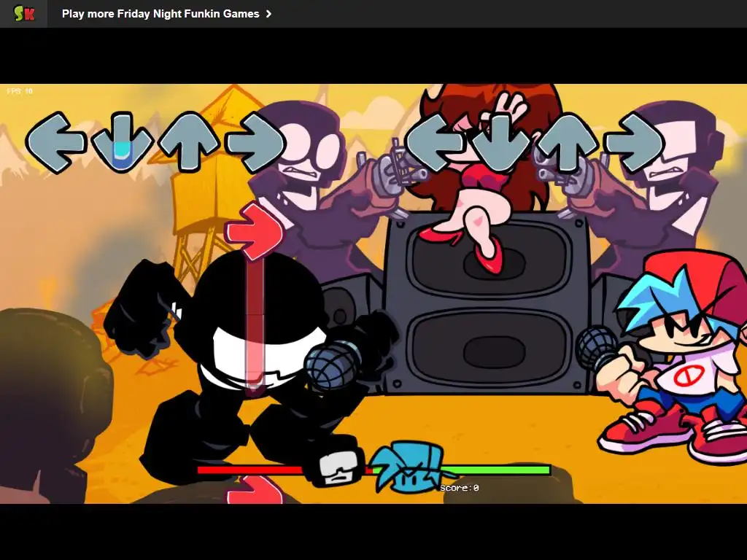The width and height of the screenshot is (747, 560).
Task: Open Play more Friday Night Funkin Games link
Action: click(x=166, y=14)
